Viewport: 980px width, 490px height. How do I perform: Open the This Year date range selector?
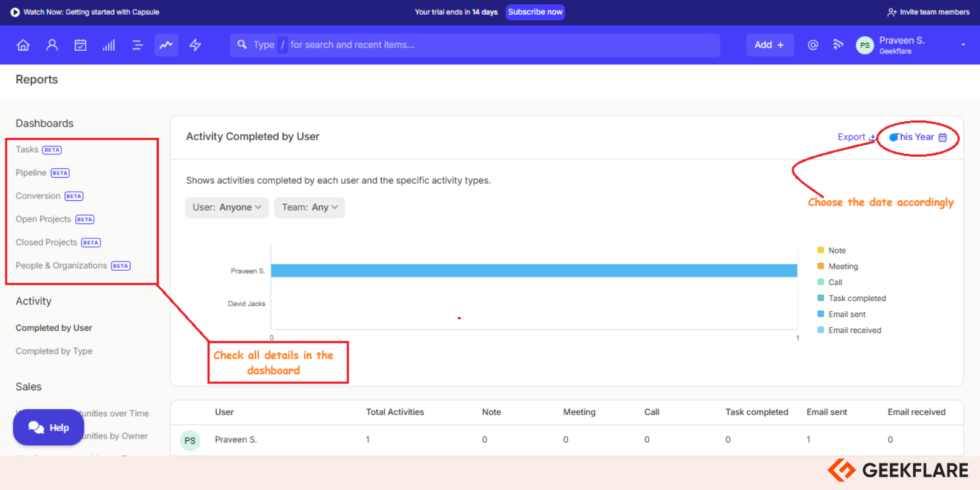point(918,137)
